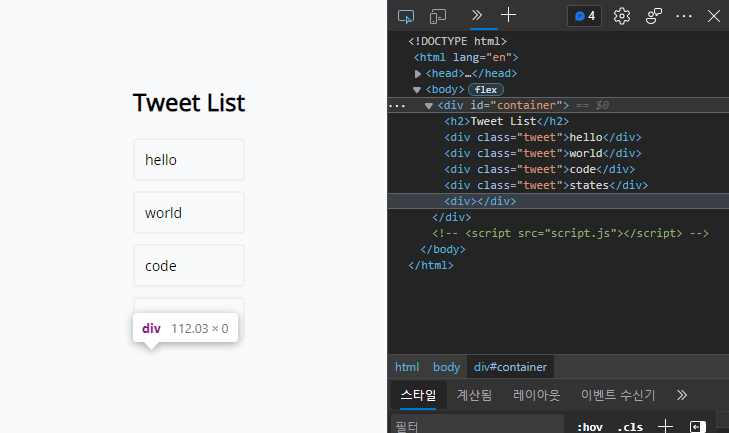The width and height of the screenshot is (729, 433).
Task: Click the world tweet card
Action: tap(189, 213)
